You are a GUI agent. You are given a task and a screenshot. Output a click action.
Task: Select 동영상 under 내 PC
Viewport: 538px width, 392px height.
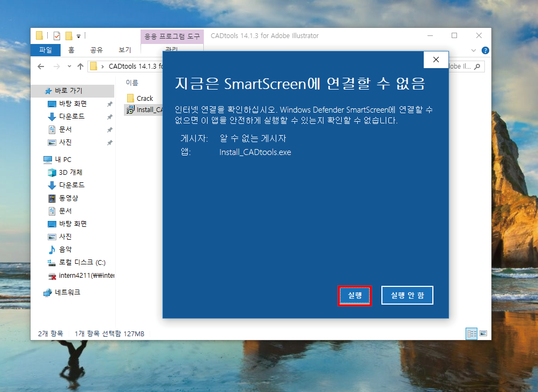(x=68, y=198)
